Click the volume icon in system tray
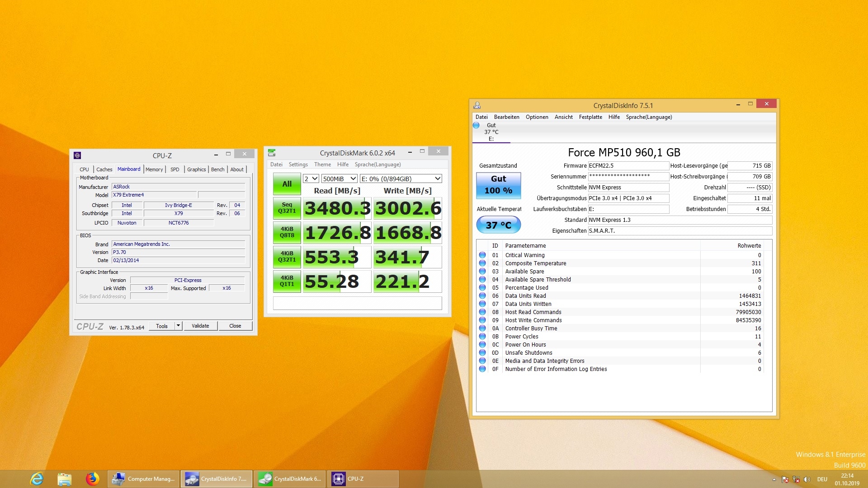The image size is (868, 488). tap(807, 479)
